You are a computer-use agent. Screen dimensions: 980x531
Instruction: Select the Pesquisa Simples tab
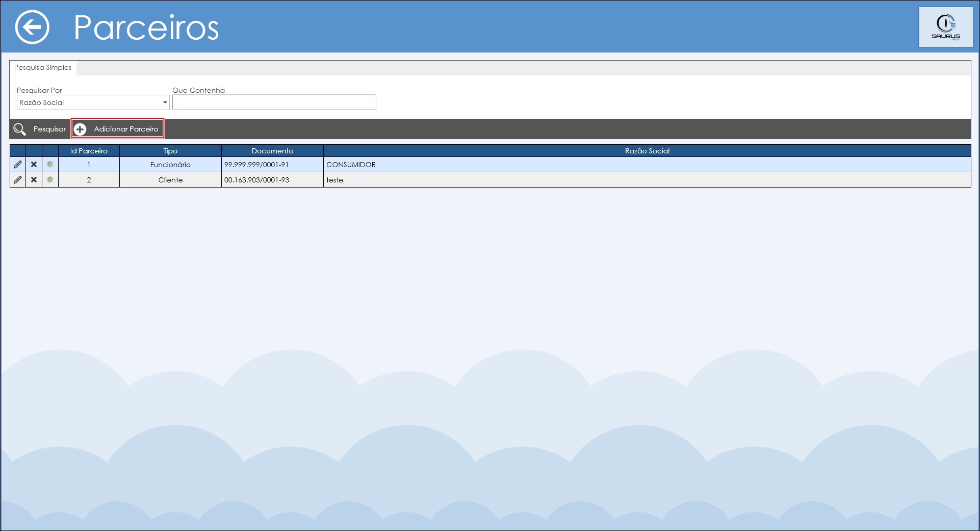pyautogui.click(x=43, y=67)
